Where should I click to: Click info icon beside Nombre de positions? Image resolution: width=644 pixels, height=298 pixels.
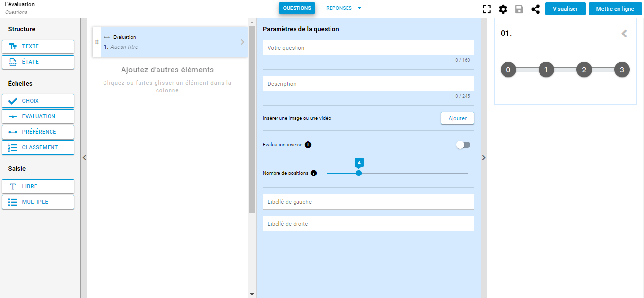pos(313,173)
